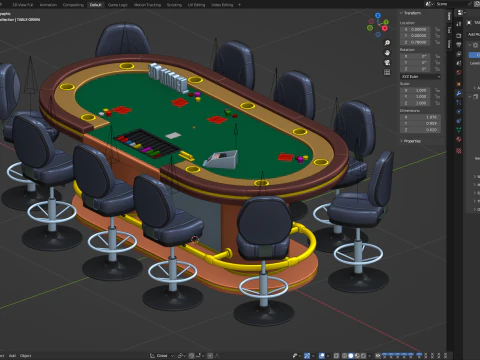The height and width of the screenshot is (360, 480).
Task: Open the Output properties tab icon
Action: pyautogui.click(x=459, y=45)
